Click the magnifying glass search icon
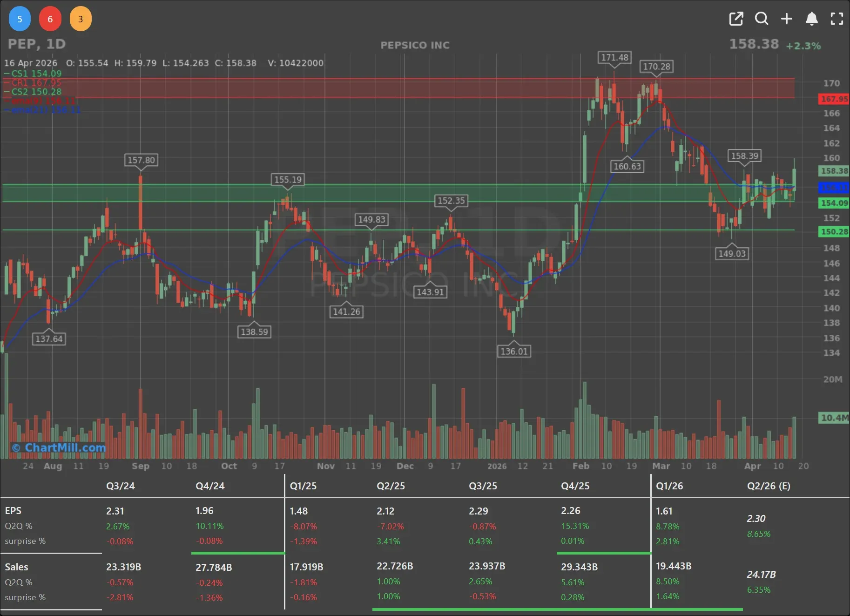This screenshot has width=850, height=616. (762, 19)
